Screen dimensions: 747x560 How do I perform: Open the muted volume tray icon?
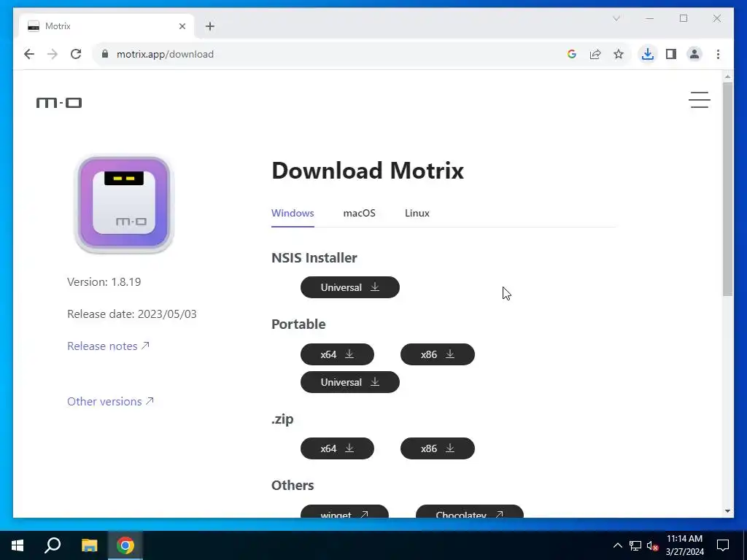click(x=653, y=545)
